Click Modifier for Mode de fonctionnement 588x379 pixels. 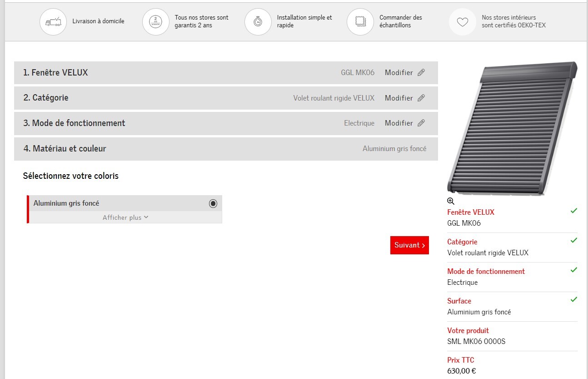(399, 123)
